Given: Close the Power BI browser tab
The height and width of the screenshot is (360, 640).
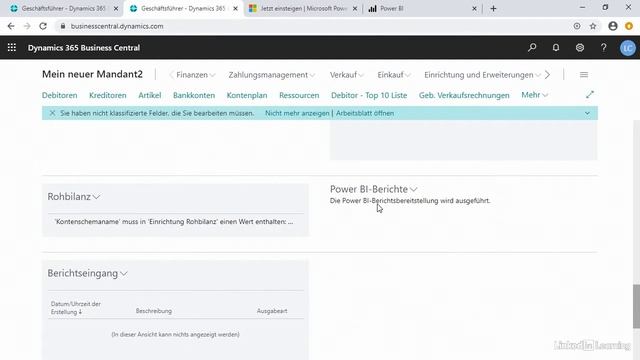Looking at the screenshot, I should coord(474,9).
